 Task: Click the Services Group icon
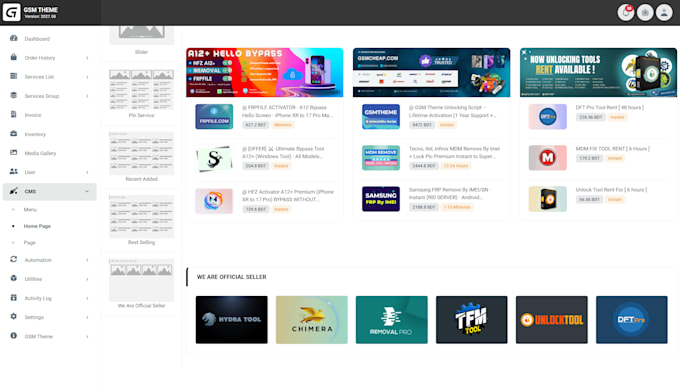(x=13, y=95)
